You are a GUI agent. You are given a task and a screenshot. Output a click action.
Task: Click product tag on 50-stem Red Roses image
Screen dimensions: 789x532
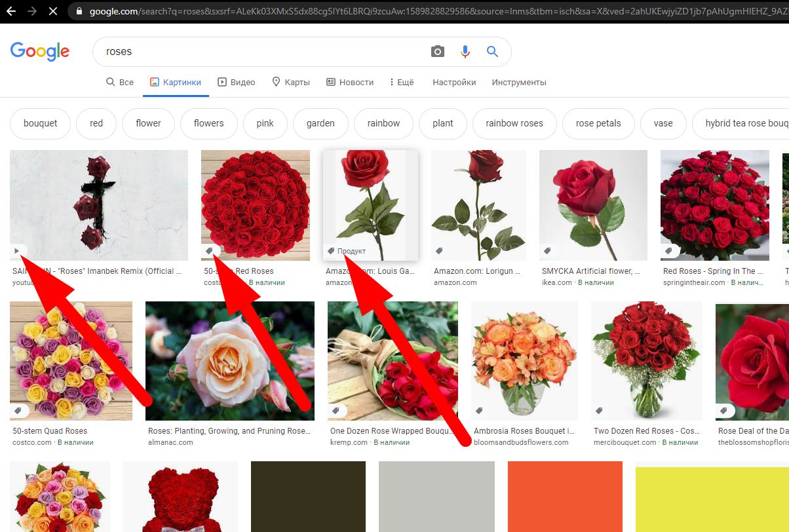coord(210,251)
